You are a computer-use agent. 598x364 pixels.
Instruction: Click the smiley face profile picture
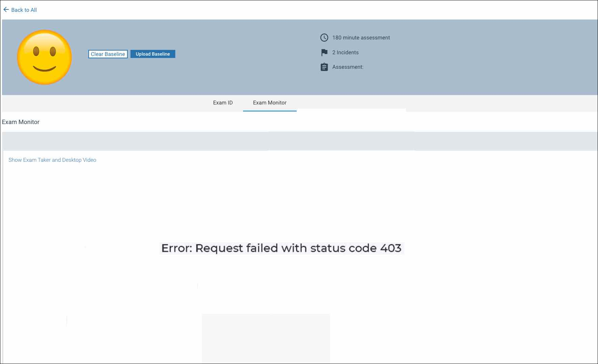[44, 57]
